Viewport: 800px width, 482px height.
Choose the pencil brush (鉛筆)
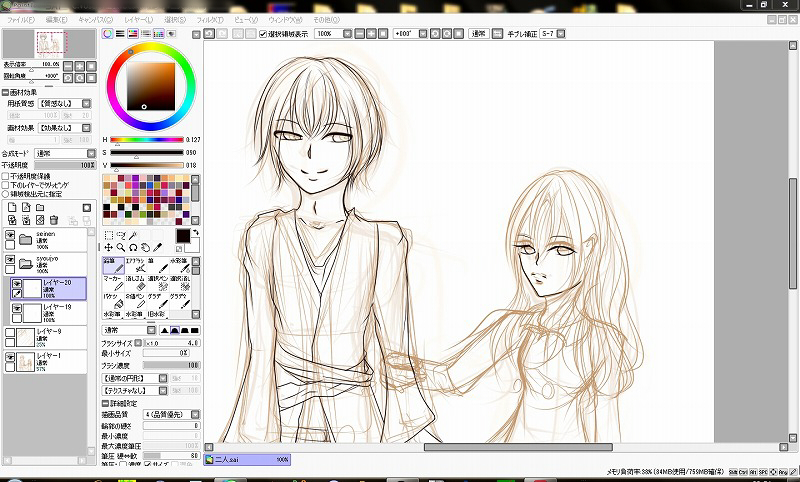[x=114, y=265]
